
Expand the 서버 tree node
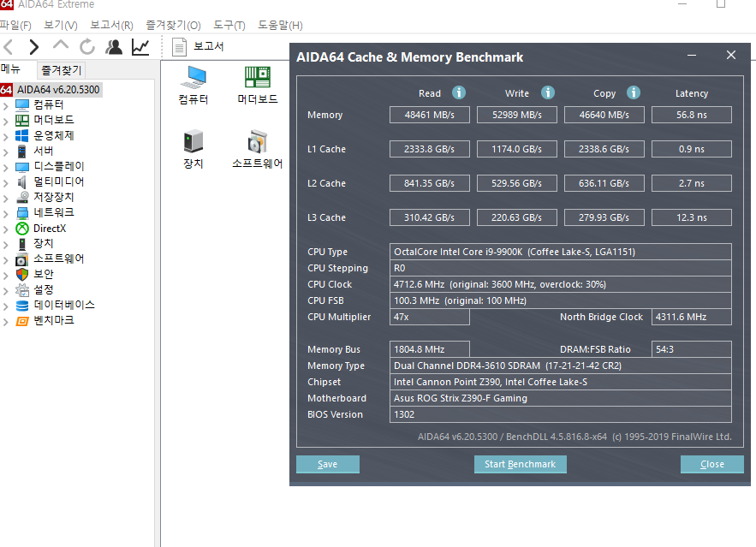click(6, 152)
